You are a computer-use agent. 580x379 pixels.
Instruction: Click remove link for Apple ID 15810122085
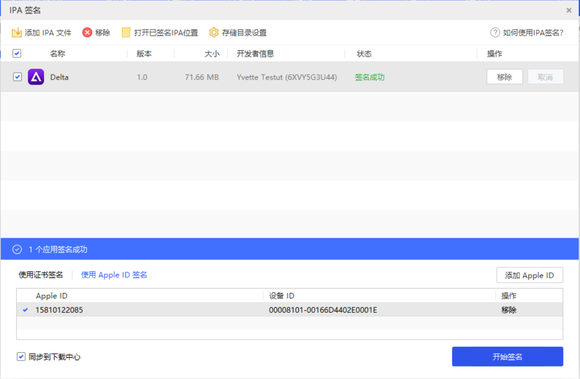coord(509,310)
